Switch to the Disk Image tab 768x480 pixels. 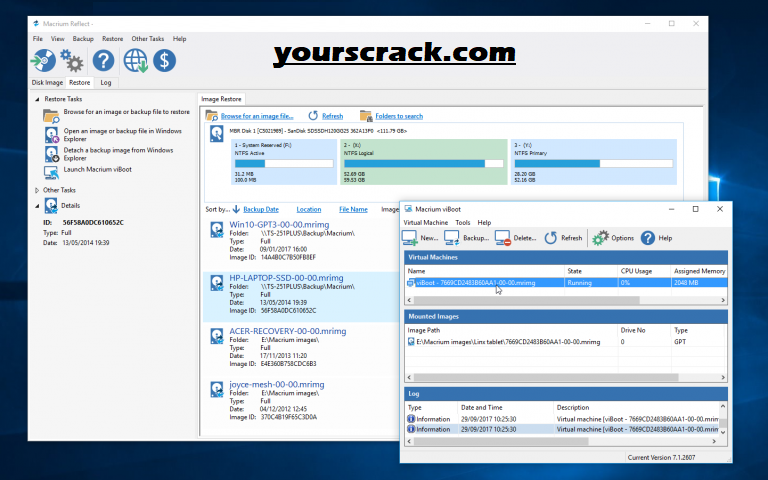tap(48, 83)
